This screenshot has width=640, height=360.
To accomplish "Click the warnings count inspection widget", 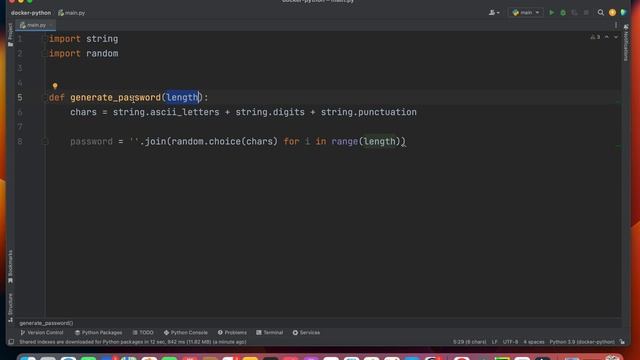I will tap(595, 37).
